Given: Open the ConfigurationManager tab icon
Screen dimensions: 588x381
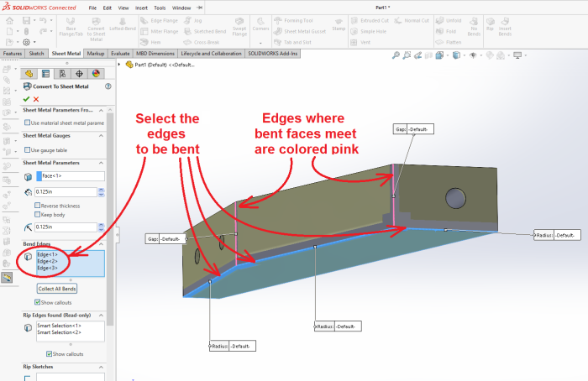Looking at the screenshot, I should tap(62, 73).
